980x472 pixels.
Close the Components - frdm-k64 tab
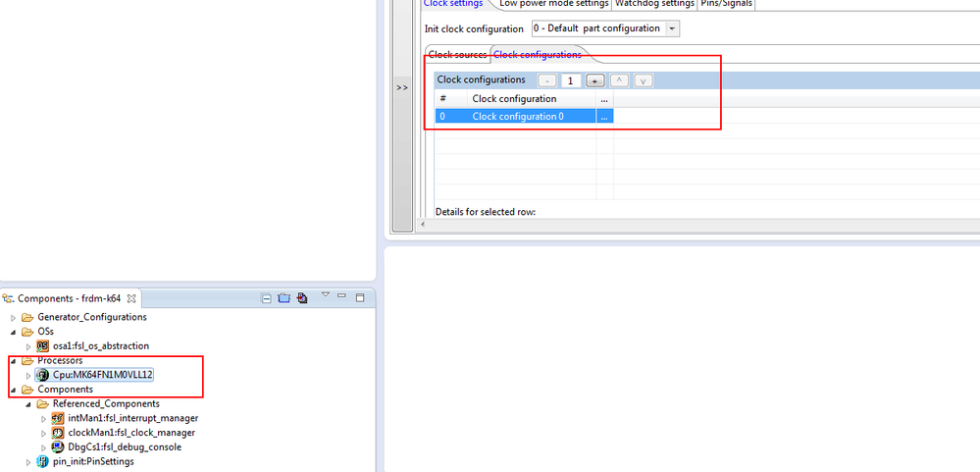(131, 299)
